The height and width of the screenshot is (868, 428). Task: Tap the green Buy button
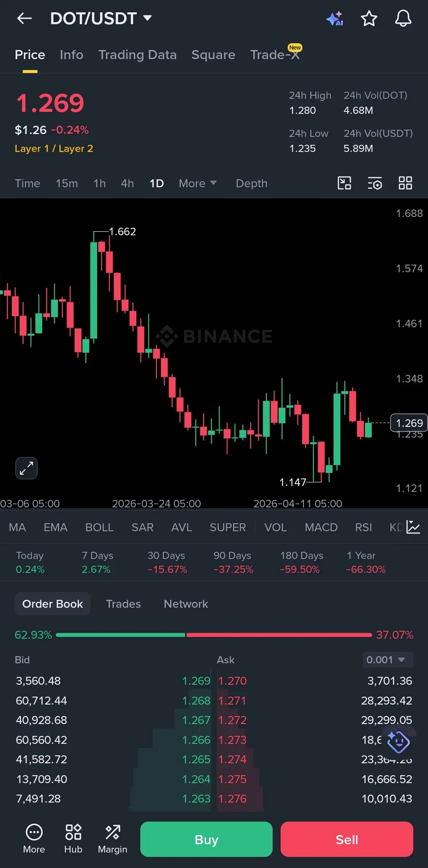tap(206, 839)
